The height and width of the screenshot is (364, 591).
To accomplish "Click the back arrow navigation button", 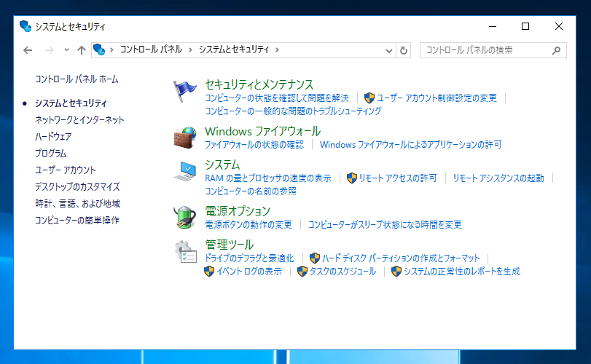I will 28,50.
